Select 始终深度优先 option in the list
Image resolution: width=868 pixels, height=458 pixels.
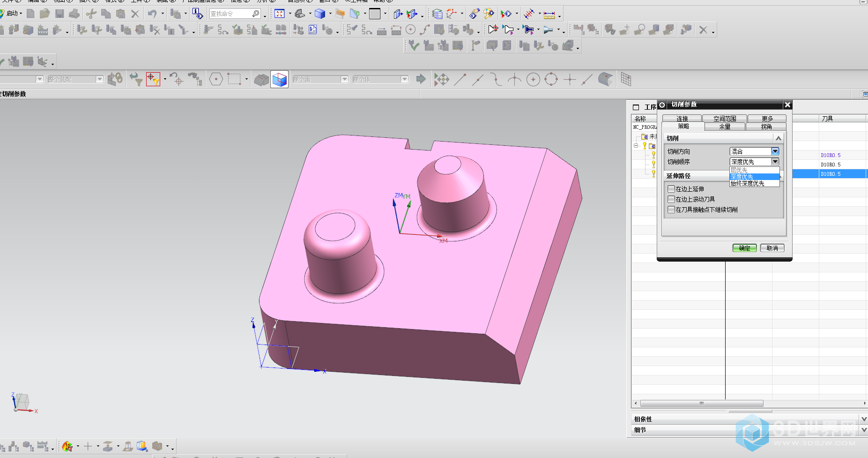[754, 183]
